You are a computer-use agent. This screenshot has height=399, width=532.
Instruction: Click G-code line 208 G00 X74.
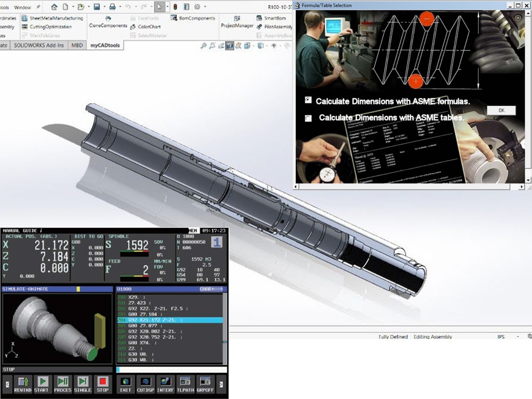pos(170,342)
